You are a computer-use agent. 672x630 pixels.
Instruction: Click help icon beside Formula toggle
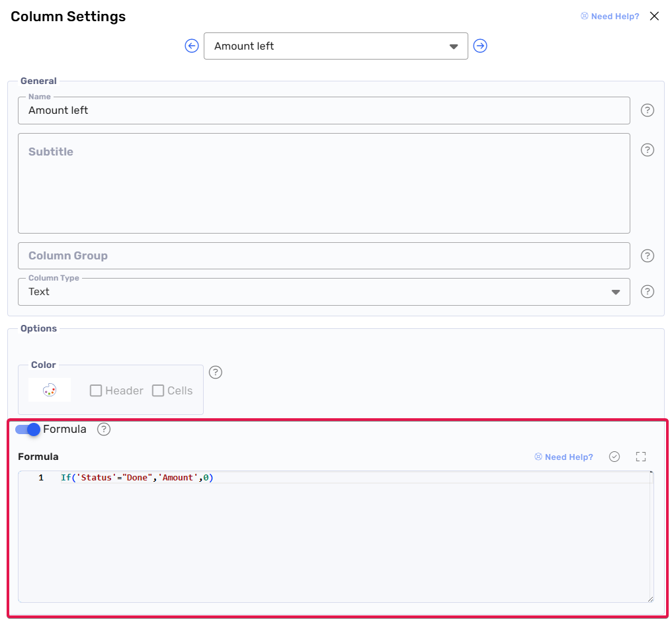pyautogui.click(x=104, y=429)
